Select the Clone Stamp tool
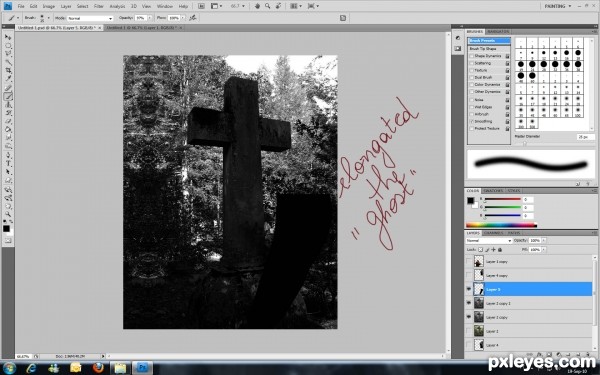The height and width of the screenshot is (375, 600). [8, 105]
